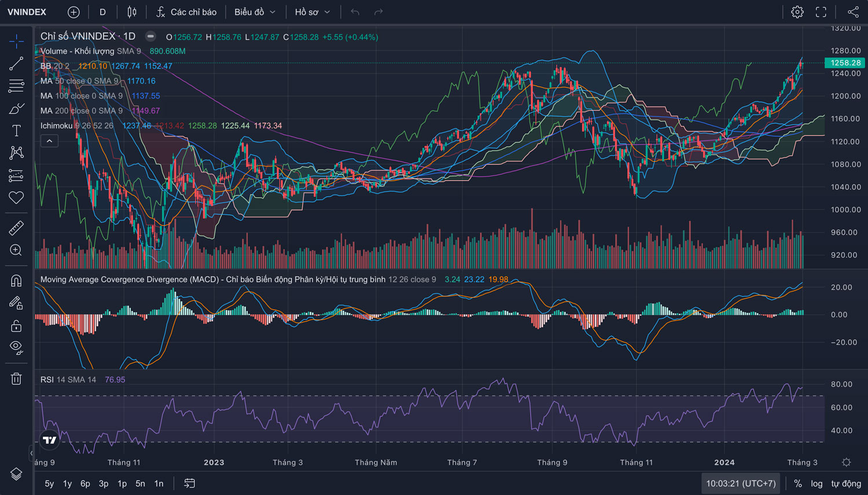
Task: Click the trash remove drawings icon
Action: pos(16,379)
